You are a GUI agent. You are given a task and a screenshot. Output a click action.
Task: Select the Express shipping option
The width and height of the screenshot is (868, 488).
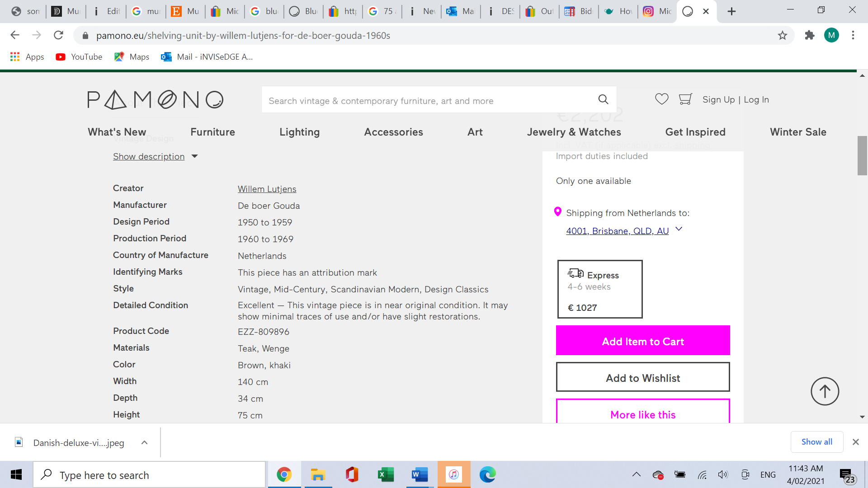[x=600, y=289]
